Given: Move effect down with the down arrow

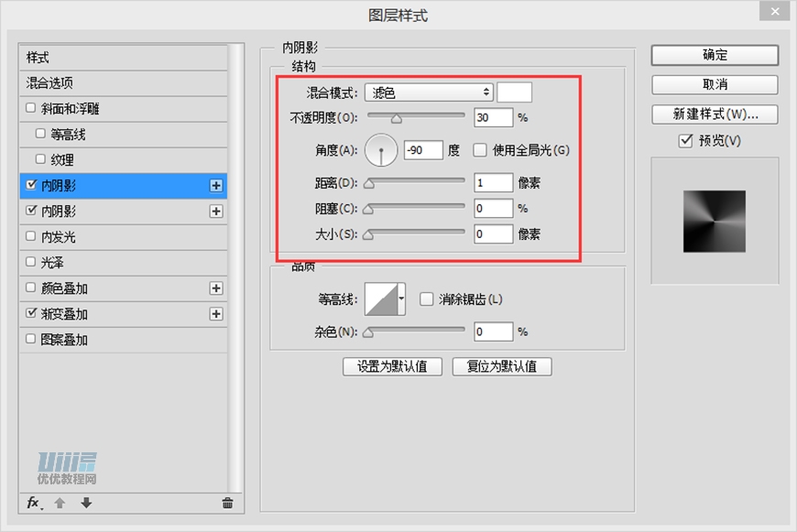Looking at the screenshot, I should [86, 503].
